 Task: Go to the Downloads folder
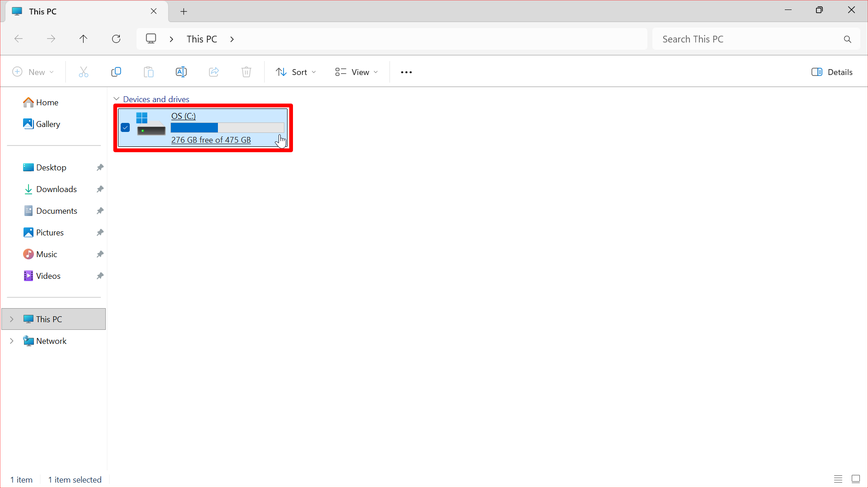pos(57,189)
